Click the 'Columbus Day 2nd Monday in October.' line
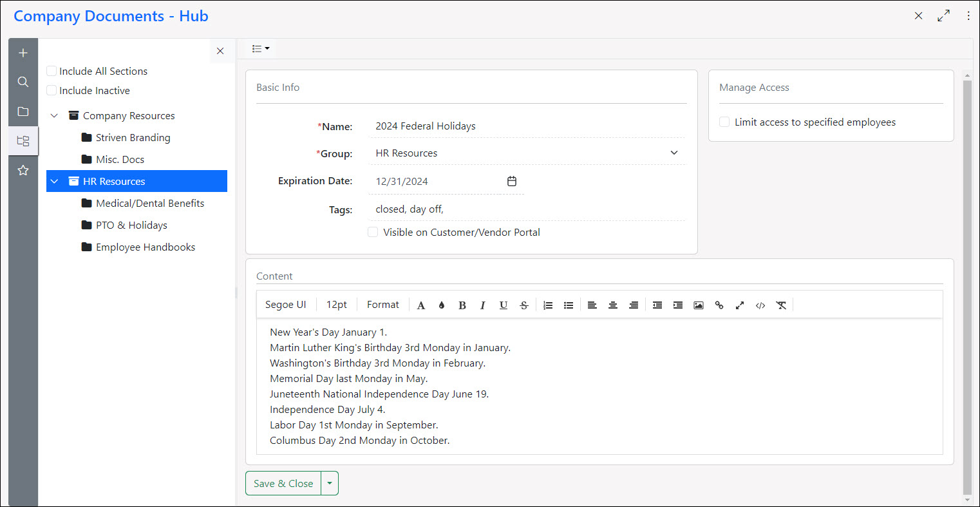980x507 pixels. tap(360, 441)
